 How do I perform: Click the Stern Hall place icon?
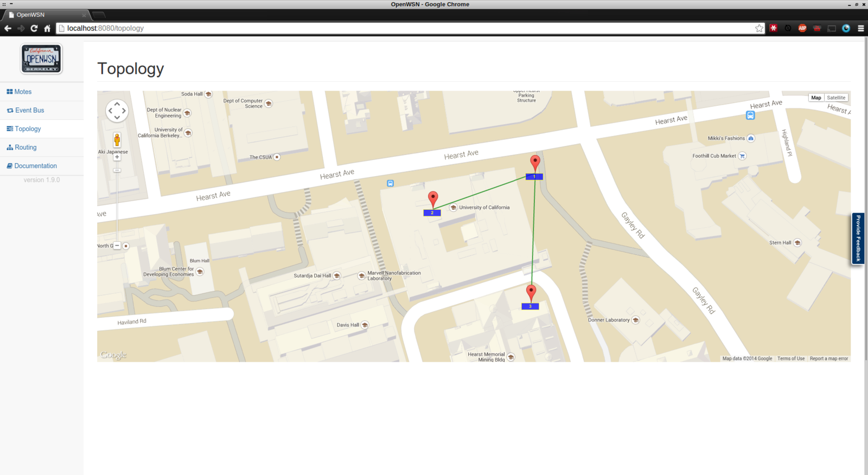(x=797, y=242)
